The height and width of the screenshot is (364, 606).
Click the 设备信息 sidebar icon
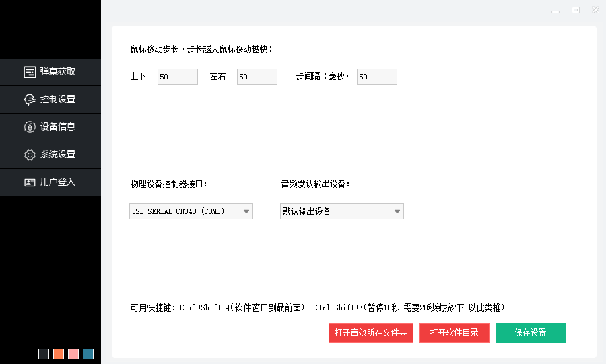[x=30, y=127]
